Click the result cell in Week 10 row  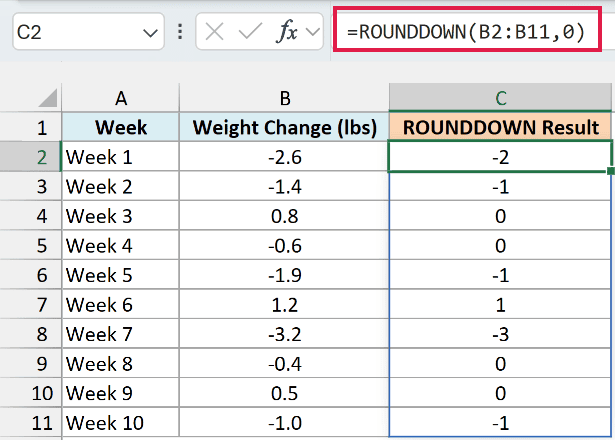click(500, 422)
